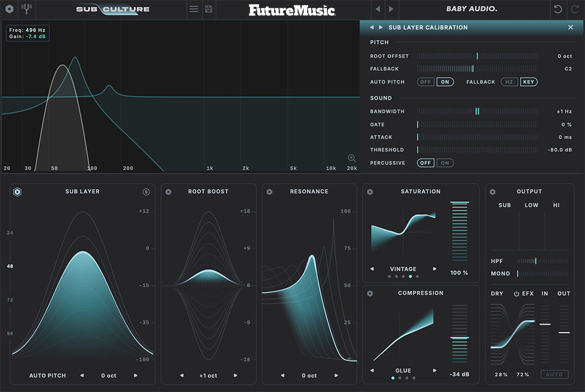Click the Gate slider
This screenshot has width=585, height=392.
pos(477,124)
